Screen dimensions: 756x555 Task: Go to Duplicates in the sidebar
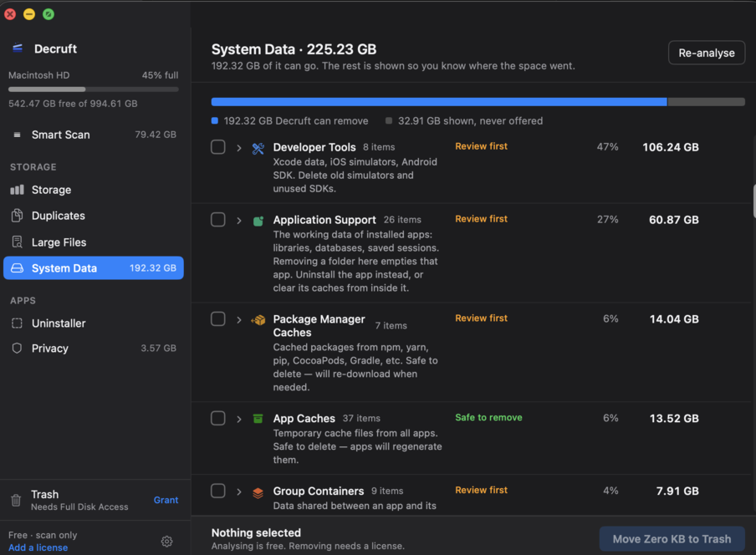pos(94,216)
